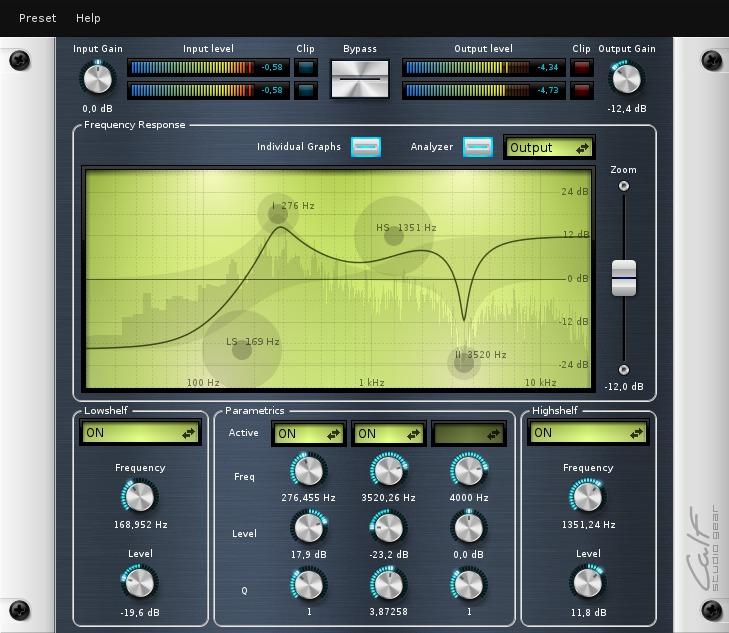Open the Lowshelf ON mode dropdown
Screen dimensions: 729x633
coord(140,433)
